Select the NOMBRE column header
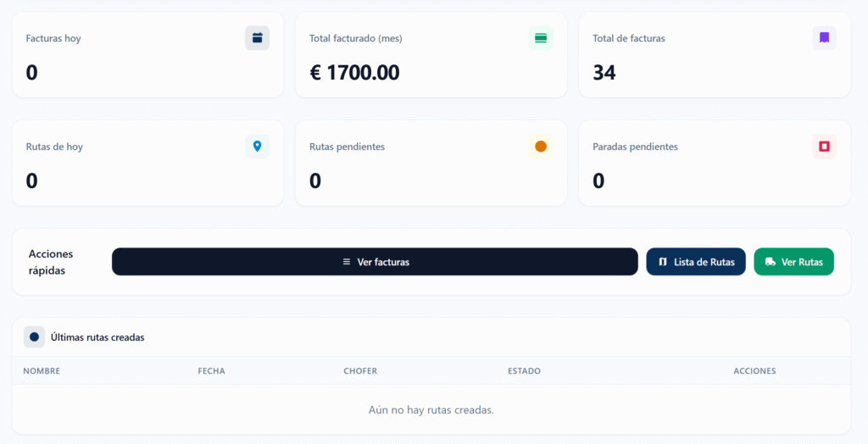This screenshot has width=868, height=444. coord(42,371)
